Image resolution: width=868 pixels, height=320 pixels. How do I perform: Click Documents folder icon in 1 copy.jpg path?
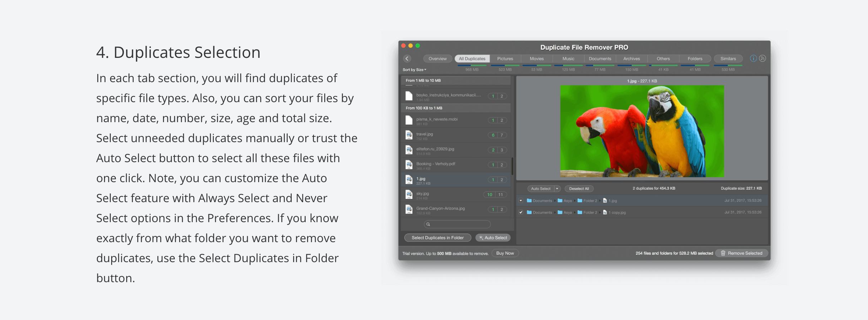click(529, 212)
